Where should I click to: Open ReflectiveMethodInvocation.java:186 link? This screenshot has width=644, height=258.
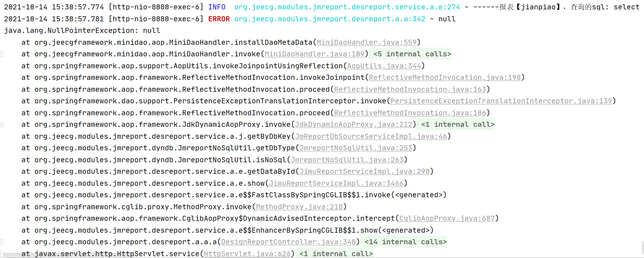(x=410, y=113)
